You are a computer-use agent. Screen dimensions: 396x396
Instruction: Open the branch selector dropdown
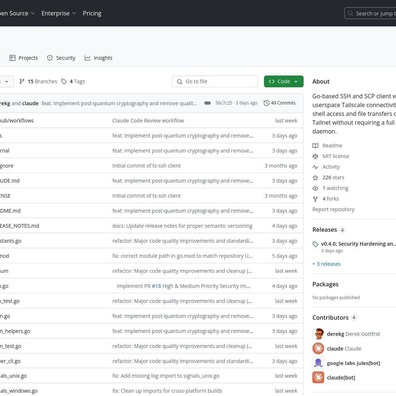coord(6,81)
